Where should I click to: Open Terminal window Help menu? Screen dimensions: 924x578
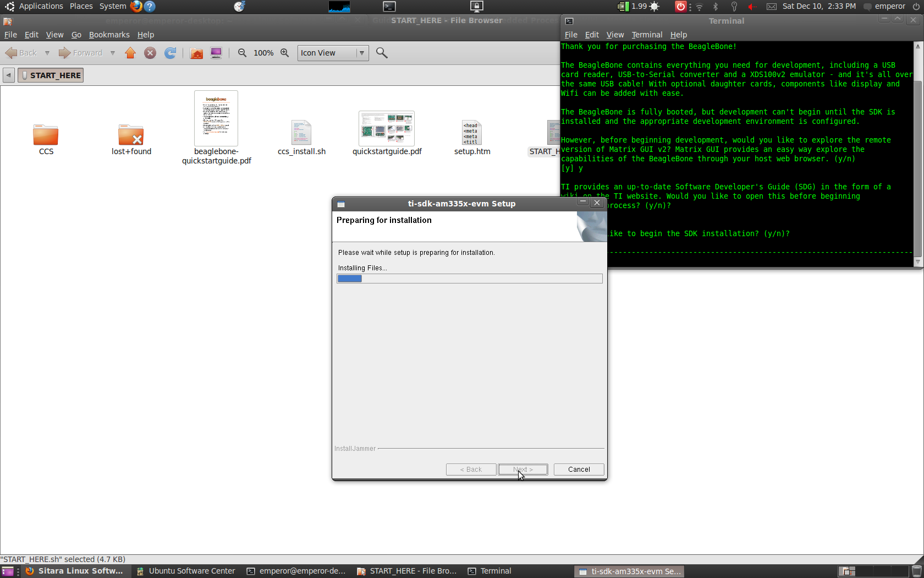679,35
